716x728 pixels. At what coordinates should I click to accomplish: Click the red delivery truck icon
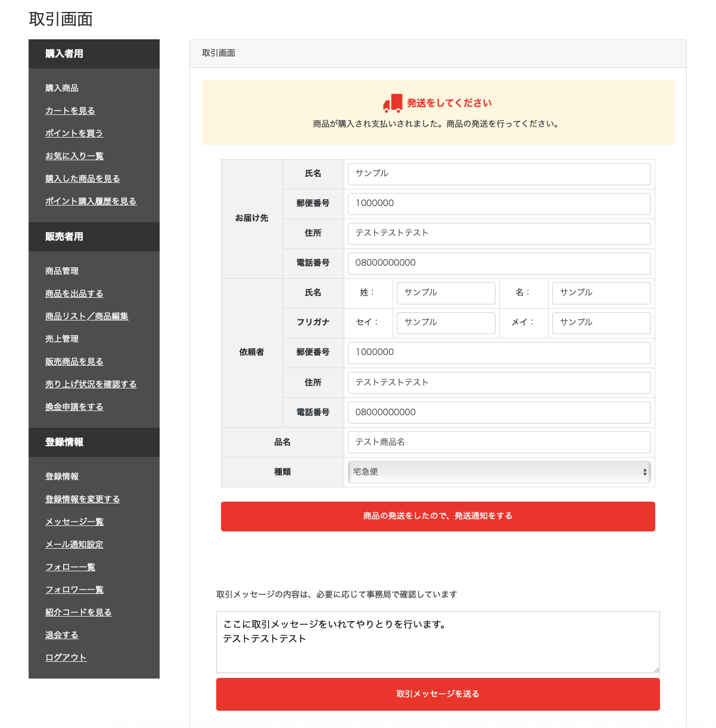point(393,103)
